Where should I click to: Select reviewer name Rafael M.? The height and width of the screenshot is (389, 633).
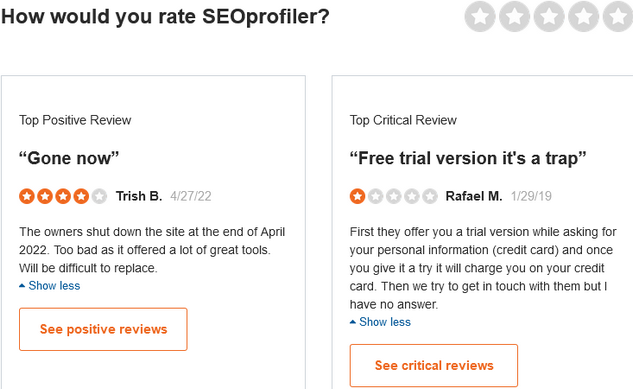coord(474,196)
